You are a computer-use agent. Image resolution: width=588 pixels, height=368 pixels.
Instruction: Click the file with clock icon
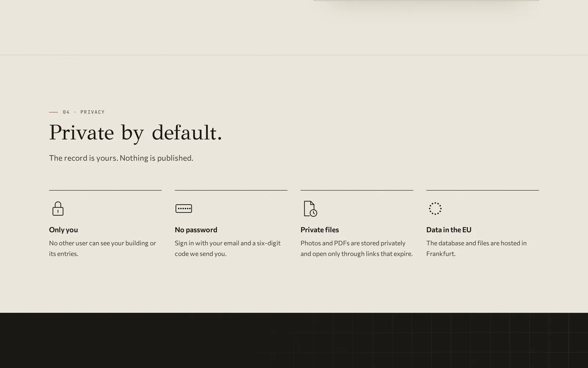coord(310,209)
